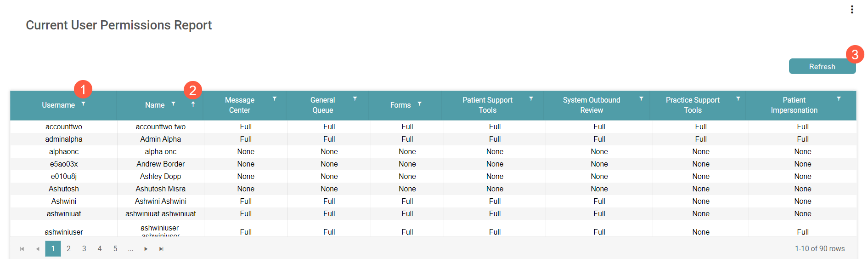This screenshot has width=868, height=259.
Task: Select the adminalpha username cell
Action: coord(64,139)
